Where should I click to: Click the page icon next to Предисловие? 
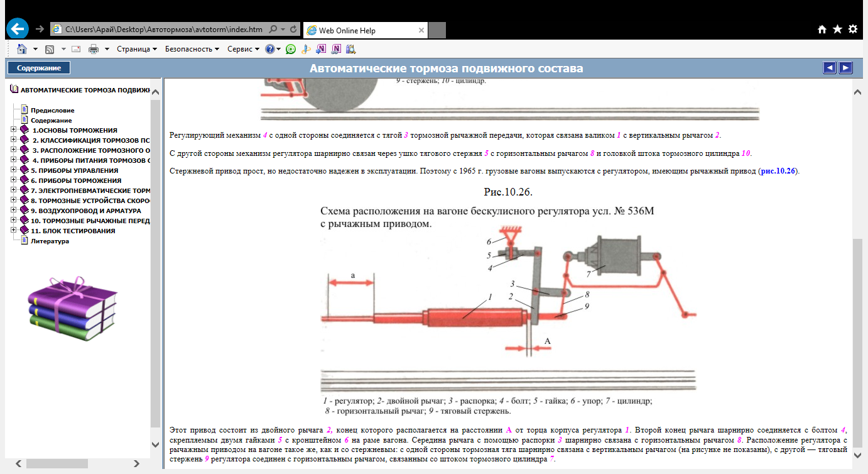click(x=25, y=110)
